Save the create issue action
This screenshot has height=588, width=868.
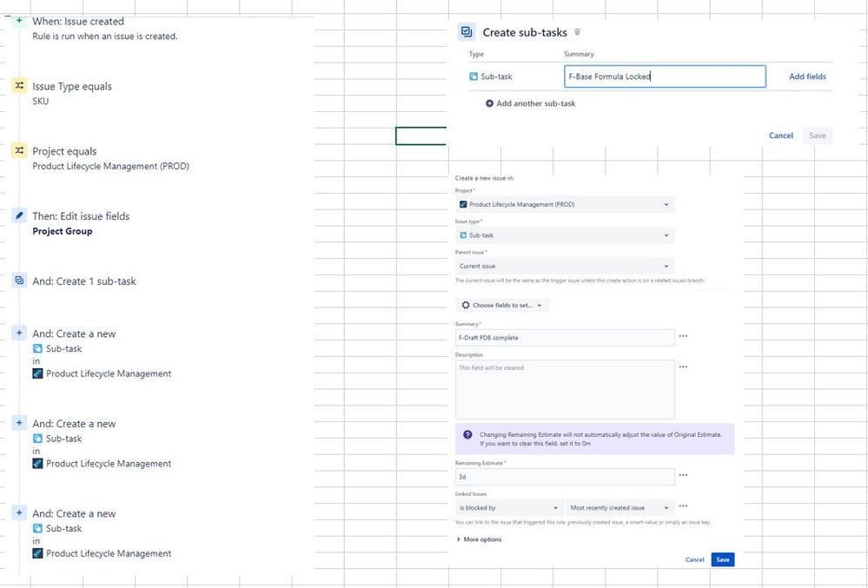click(x=723, y=559)
